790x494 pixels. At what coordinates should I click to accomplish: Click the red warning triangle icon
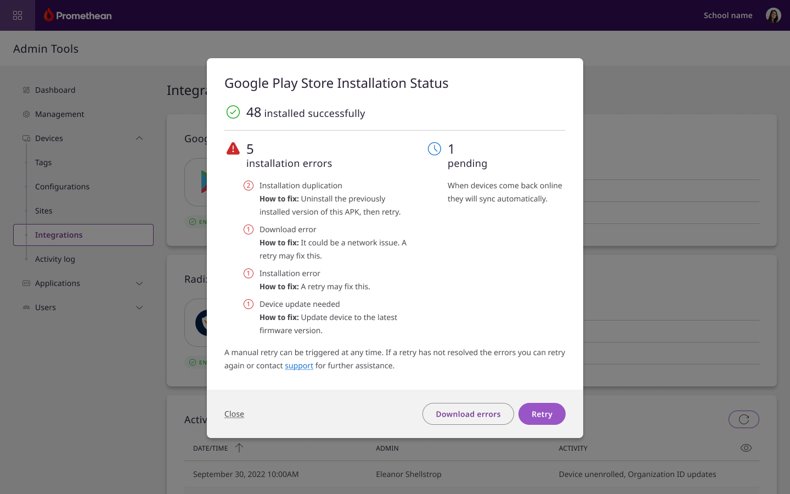[x=233, y=149]
